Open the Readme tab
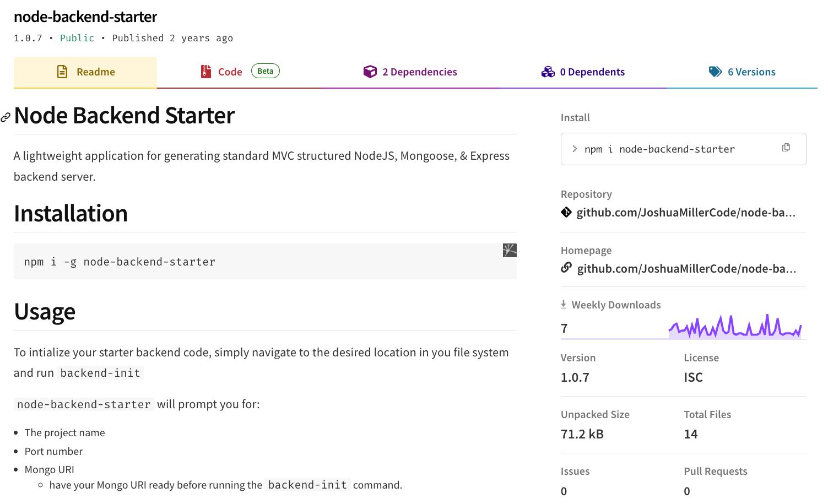Screen dimensions: 828x504 point(95,72)
